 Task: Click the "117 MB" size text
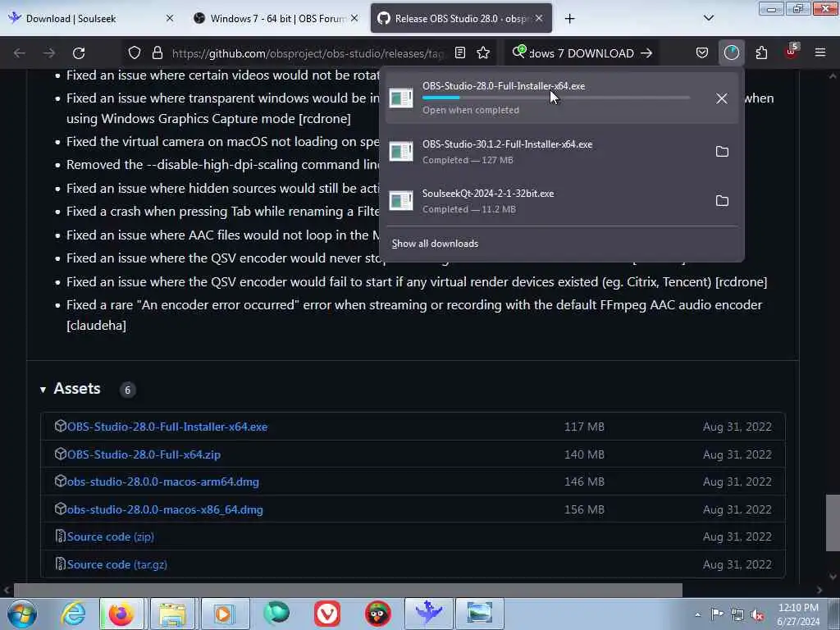(x=584, y=427)
